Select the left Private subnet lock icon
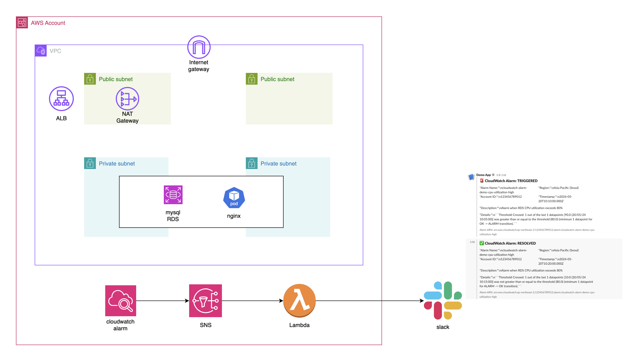This screenshot has width=644, height=346. [90, 163]
